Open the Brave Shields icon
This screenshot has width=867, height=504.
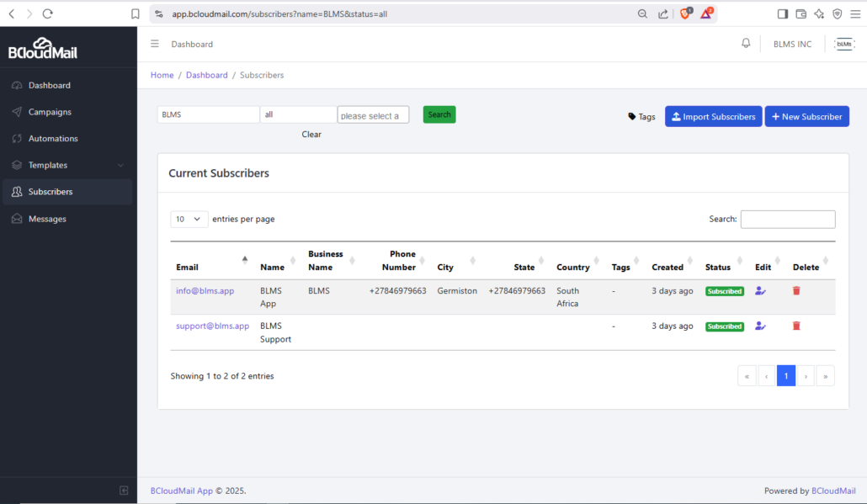(686, 13)
